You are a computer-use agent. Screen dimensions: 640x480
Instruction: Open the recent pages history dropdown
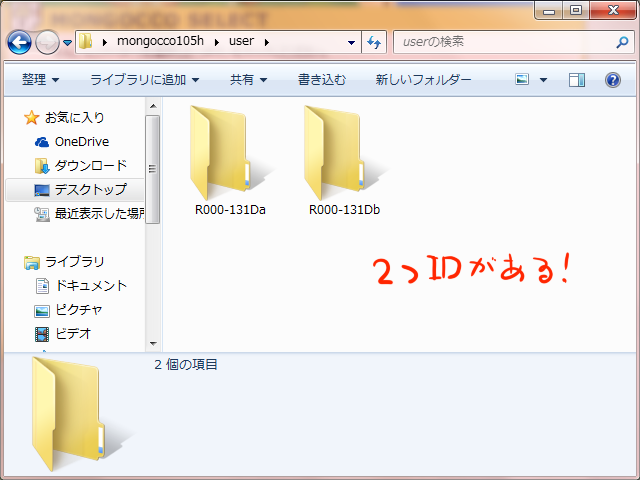point(67,43)
